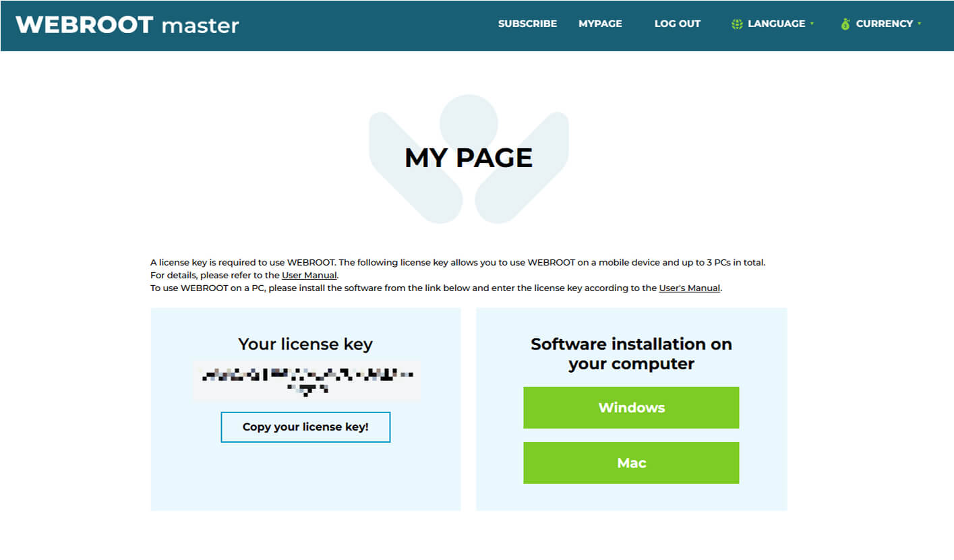The height and width of the screenshot is (560, 954).
Task: Go to MYPAGE in the navigation
Action: coord(600,24)
